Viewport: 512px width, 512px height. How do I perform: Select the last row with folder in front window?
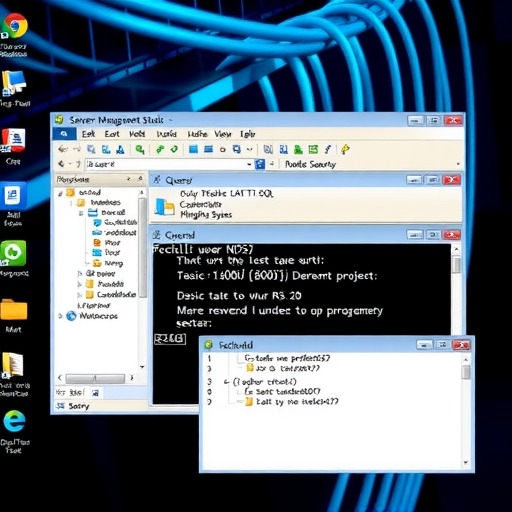(291, 402)
